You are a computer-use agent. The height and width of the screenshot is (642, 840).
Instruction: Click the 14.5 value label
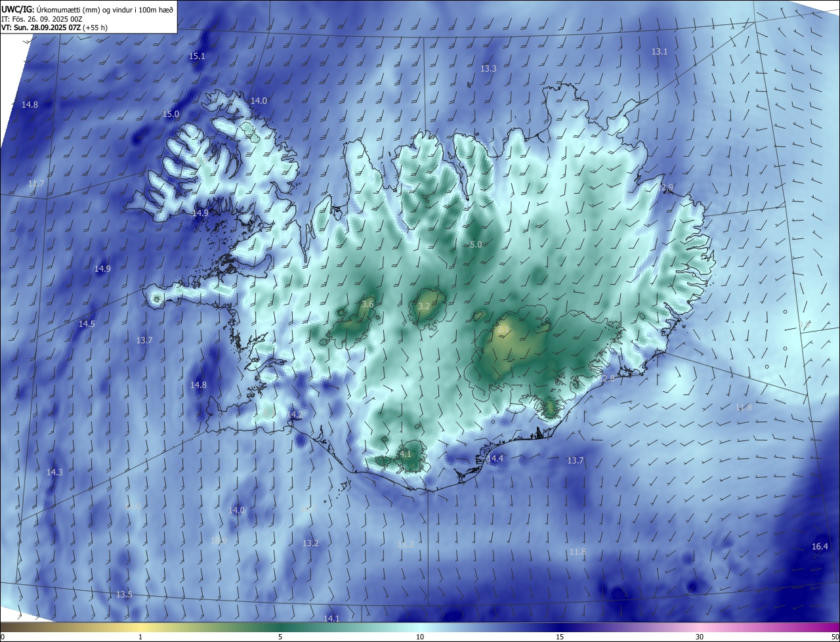tap(87, 324)
